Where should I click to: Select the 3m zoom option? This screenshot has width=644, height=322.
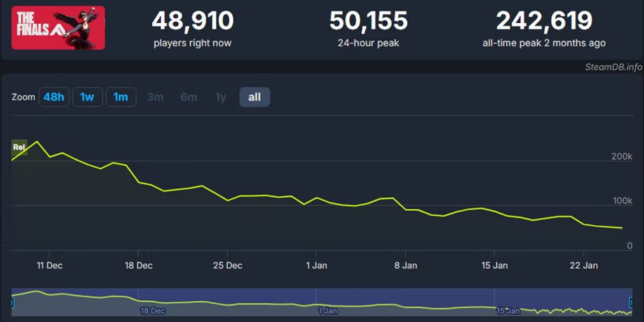tap(155, 98)
